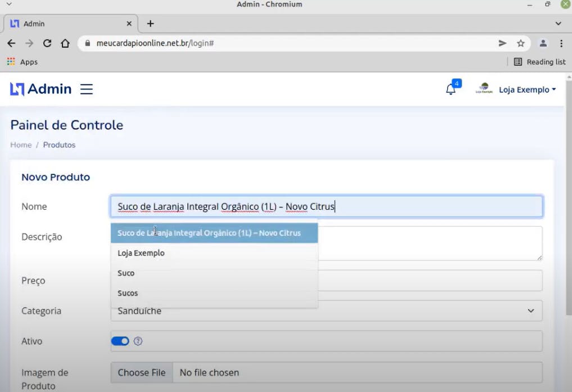Image resolution: width=572 pixels, height=392 pixels.
Task: Click the Admin logo in header
Action: pos(40,89)
